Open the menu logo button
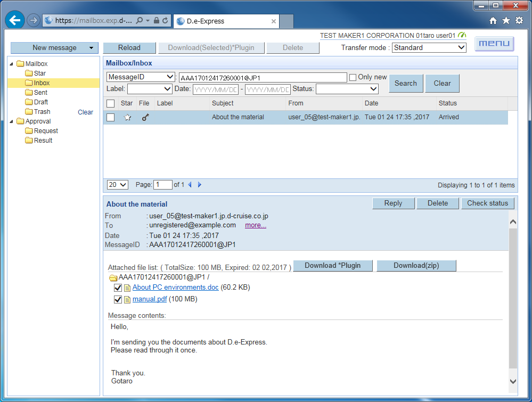The image size is (532, 402). point(494,44)
